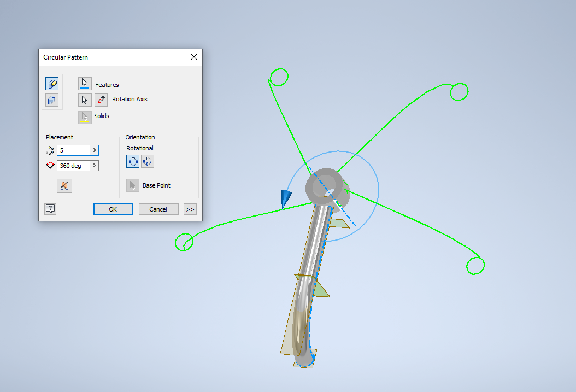Viewport: 576px width, 392px height.
Task: Enable the Fixed orientation option
Action: pyautogui.click(x=148, y=161)
